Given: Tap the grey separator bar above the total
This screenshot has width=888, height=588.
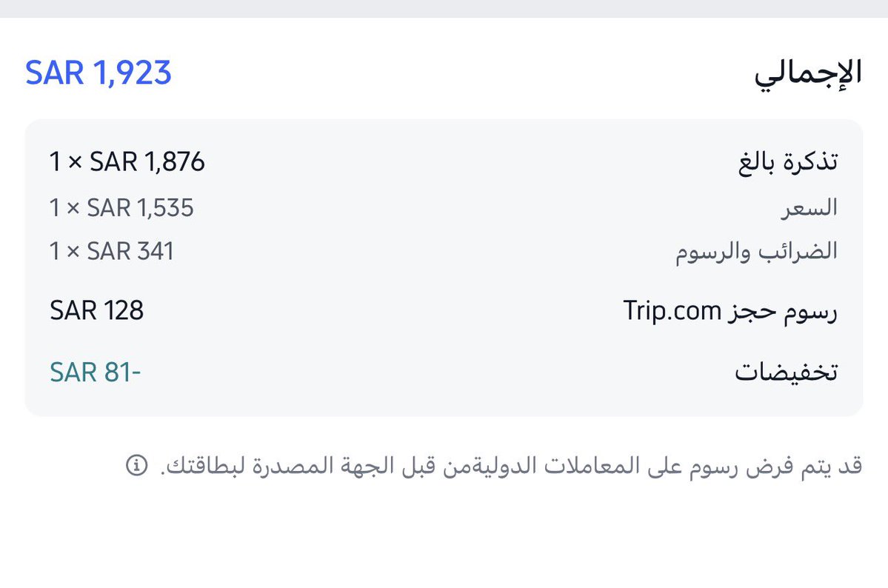Looking at the screenshot, I should 444,8.
